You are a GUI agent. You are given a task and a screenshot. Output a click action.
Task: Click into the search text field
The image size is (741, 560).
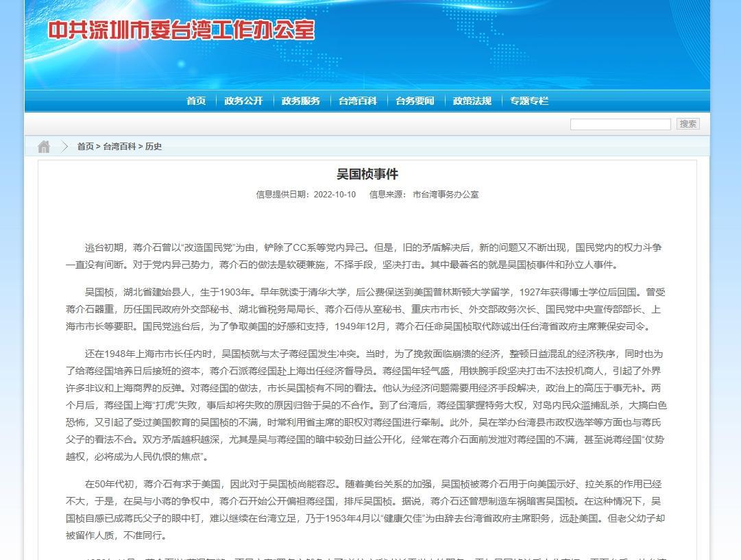(620, 124)
